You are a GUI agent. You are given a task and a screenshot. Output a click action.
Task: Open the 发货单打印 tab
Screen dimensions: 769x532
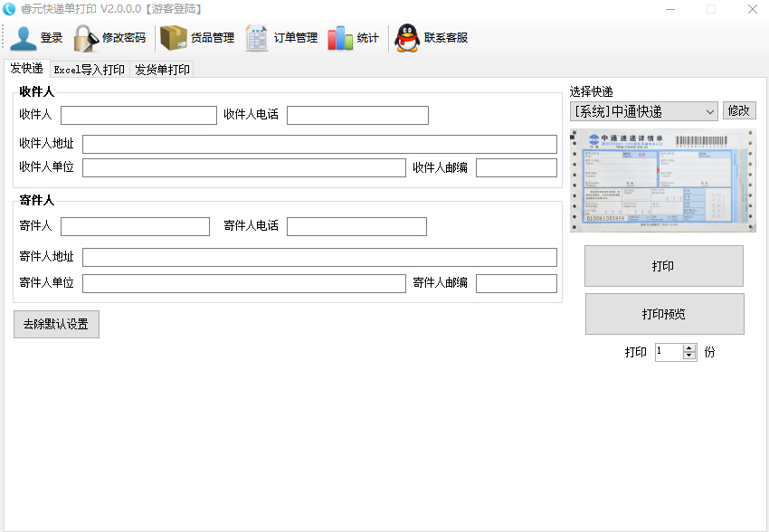coord(161,68)
